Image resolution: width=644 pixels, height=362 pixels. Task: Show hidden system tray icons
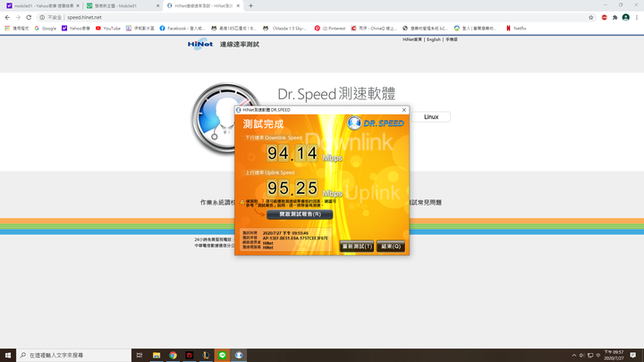573,356
